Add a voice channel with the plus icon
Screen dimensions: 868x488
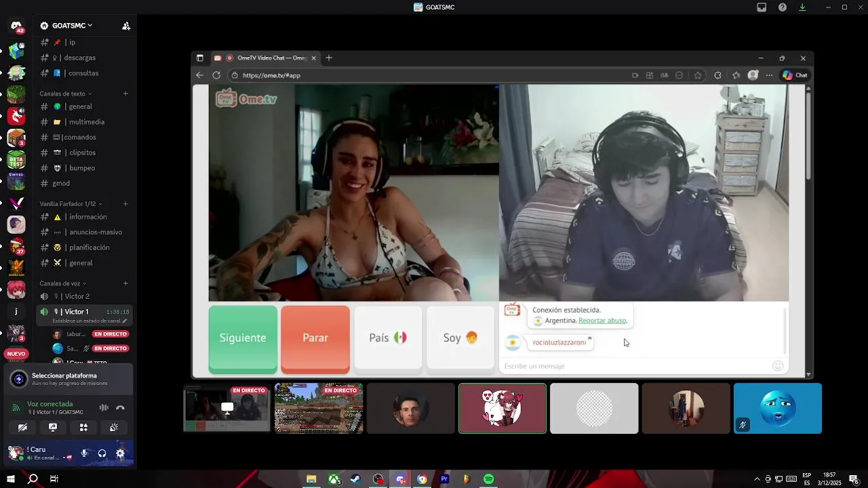125,283
